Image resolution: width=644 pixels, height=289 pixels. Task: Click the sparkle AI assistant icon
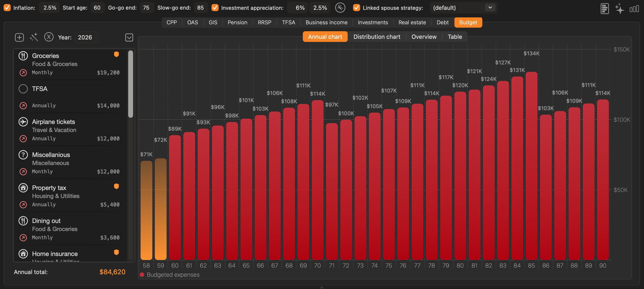click(x=619, y=8)
